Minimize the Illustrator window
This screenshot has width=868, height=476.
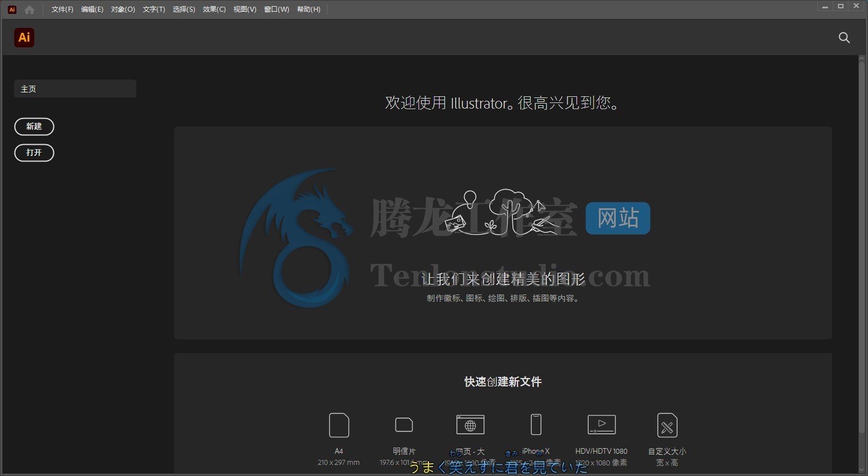(825, 7)
